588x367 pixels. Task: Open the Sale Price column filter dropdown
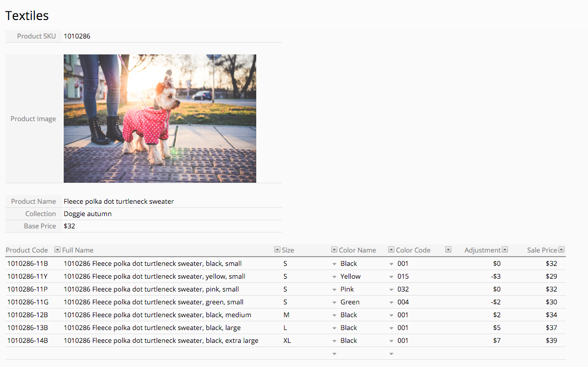click(561, 249)
